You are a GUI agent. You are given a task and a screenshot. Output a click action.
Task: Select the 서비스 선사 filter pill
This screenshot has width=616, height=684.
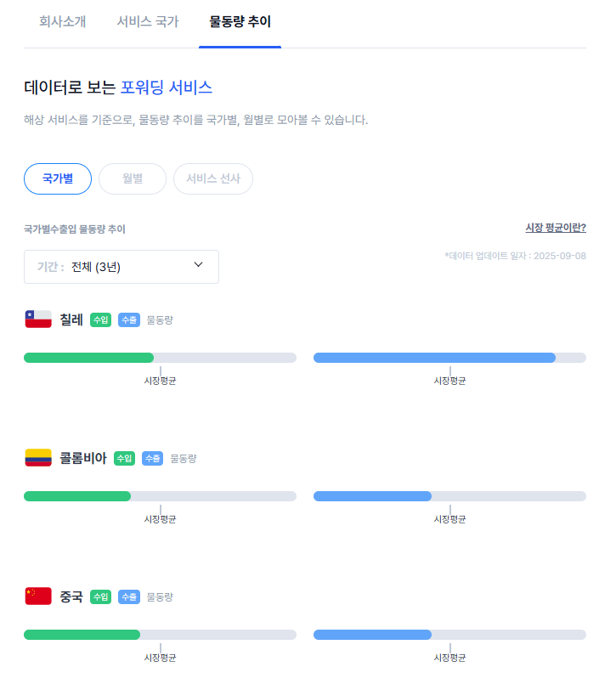click(213, 179)
